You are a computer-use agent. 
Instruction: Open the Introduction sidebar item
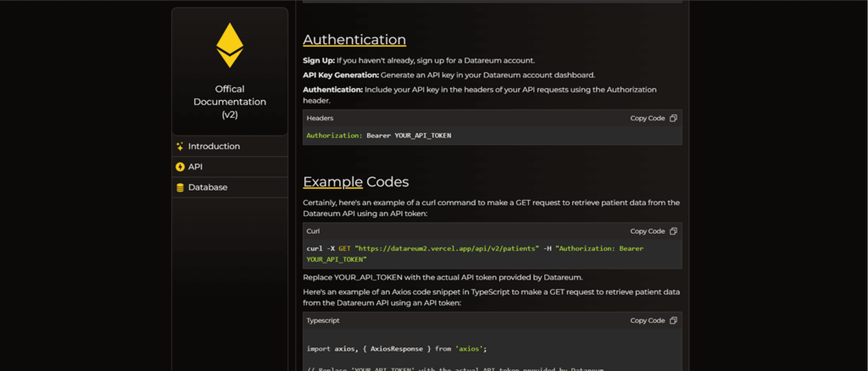(230, 146)
